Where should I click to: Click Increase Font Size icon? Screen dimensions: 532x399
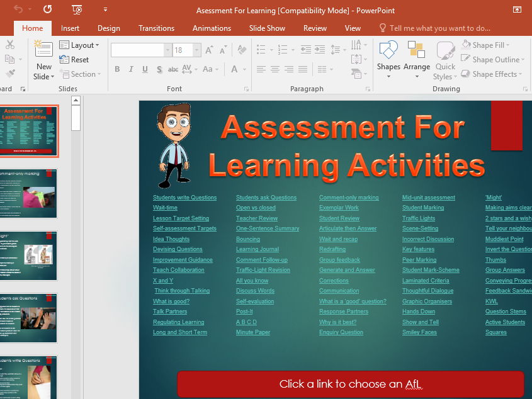(x=209, y=50)
